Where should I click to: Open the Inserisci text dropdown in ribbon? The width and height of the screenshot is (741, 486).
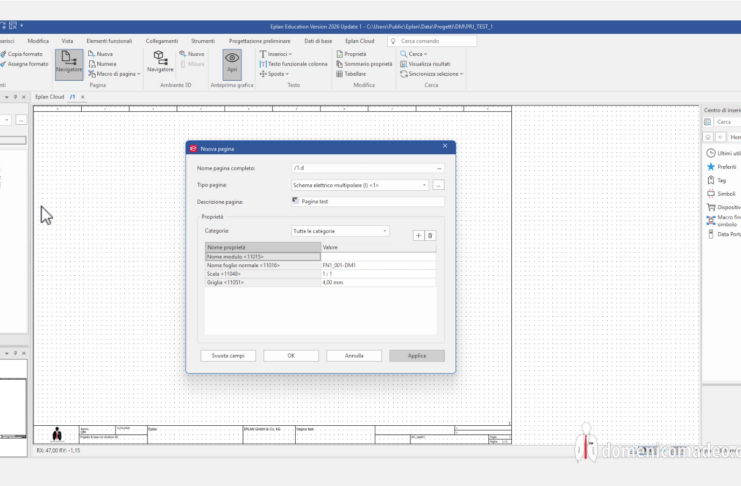tap(278, 53)
